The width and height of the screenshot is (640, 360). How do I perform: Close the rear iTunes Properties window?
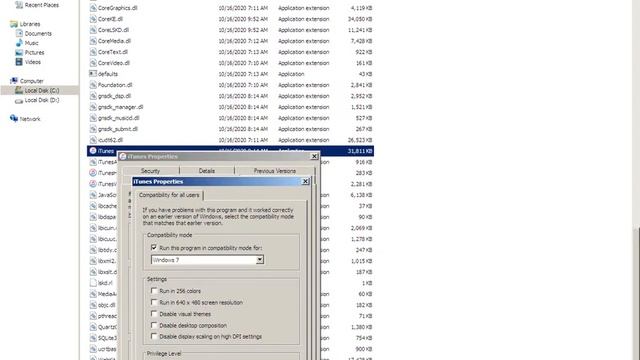314,157
